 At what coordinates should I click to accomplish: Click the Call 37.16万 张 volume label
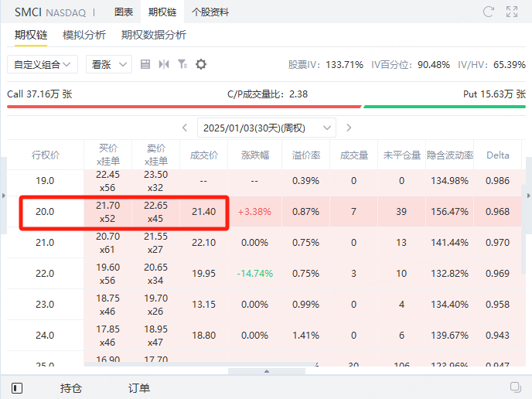(39, 94)
